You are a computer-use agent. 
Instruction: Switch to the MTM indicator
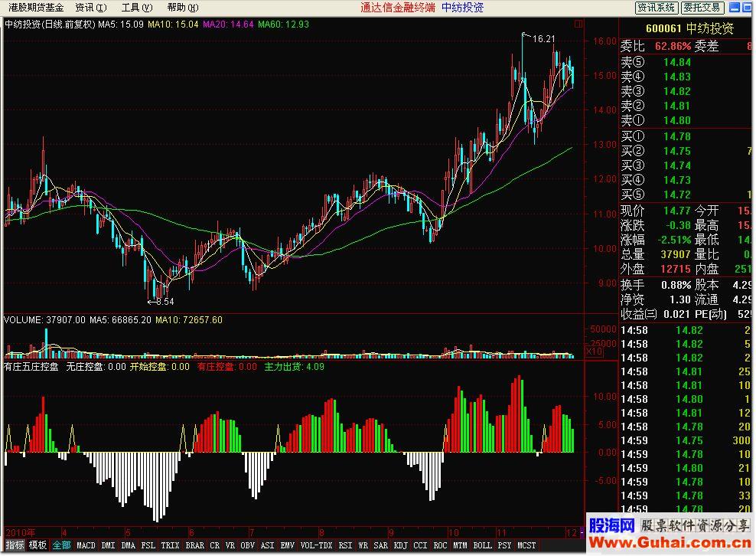tap(460, 545)
